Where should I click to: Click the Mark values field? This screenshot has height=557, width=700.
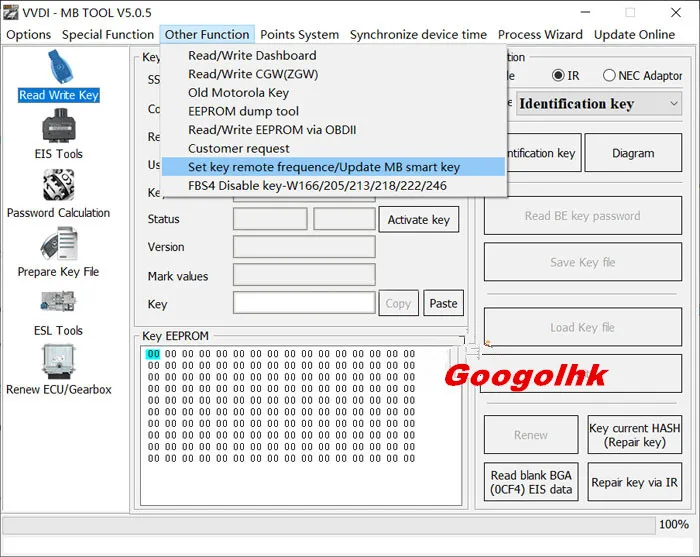[304, 274]
